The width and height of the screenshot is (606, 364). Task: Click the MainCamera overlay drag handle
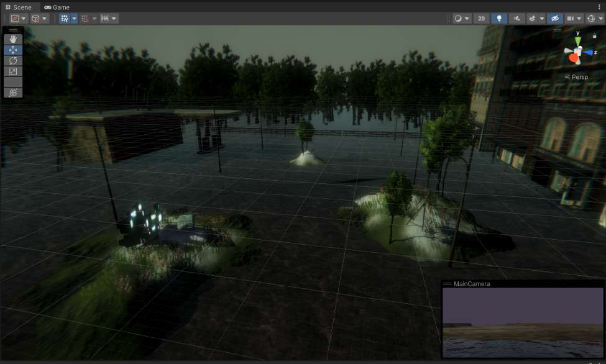pyautogui.click(x=447, y=284)
